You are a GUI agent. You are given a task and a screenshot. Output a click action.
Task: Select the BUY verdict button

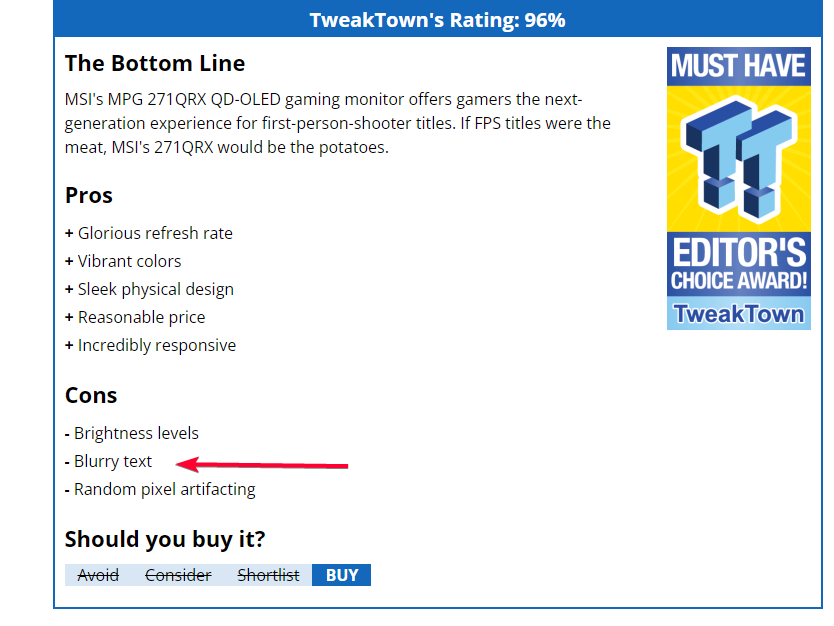point(341,575)
